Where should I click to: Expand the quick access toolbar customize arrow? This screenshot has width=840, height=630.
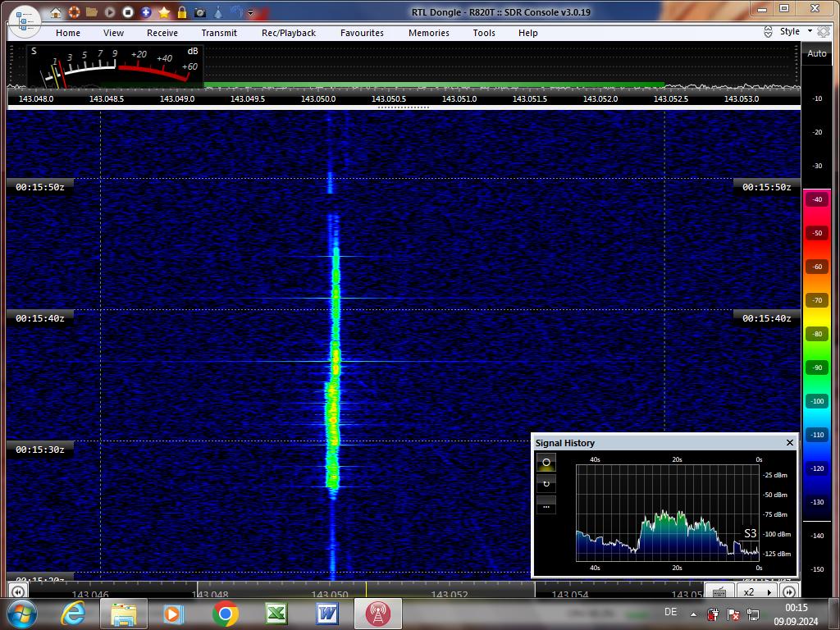point(250,12)
